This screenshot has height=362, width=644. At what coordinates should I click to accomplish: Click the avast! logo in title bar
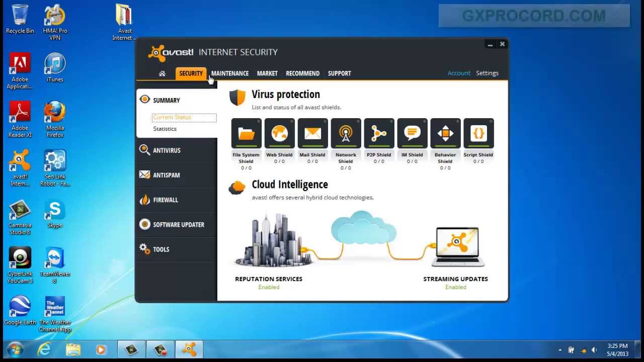click(171, 52)
